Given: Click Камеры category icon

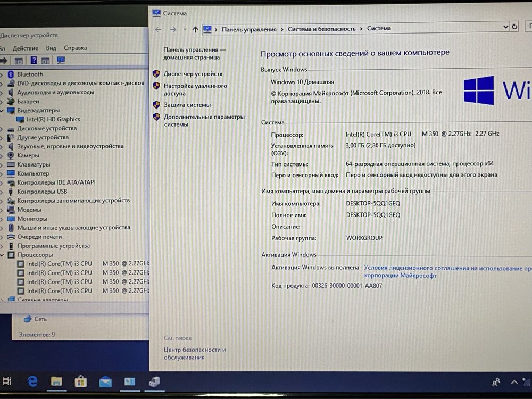Looking at the screenshot, I should pyautogui.click(x=11, y=155).
